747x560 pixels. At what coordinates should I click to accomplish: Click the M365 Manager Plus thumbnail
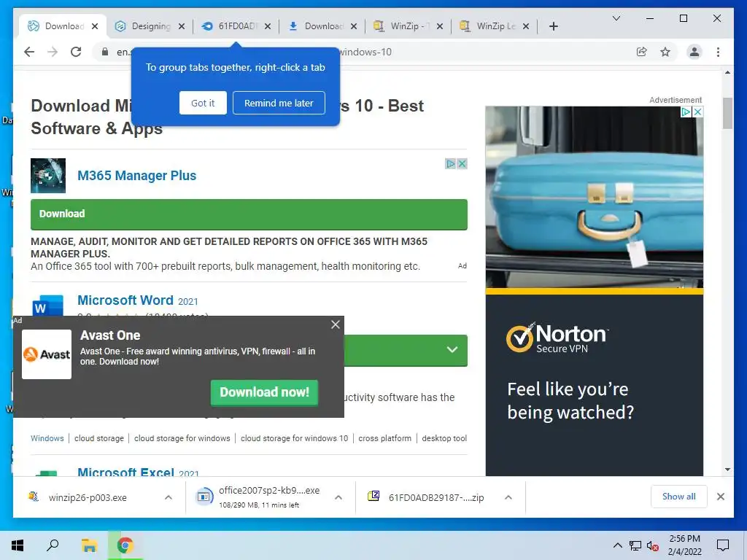pos(48,176)
